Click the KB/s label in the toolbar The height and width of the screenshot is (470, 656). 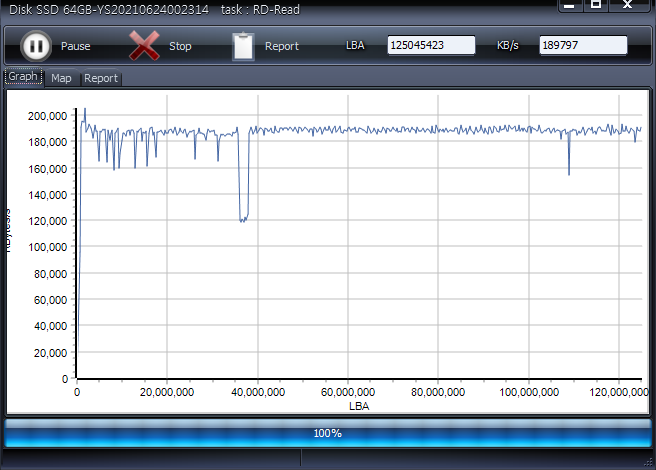point(507,45)
